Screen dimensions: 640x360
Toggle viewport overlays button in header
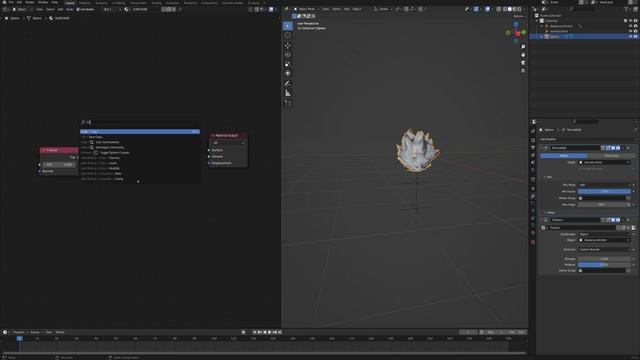[x=487, y=9]
